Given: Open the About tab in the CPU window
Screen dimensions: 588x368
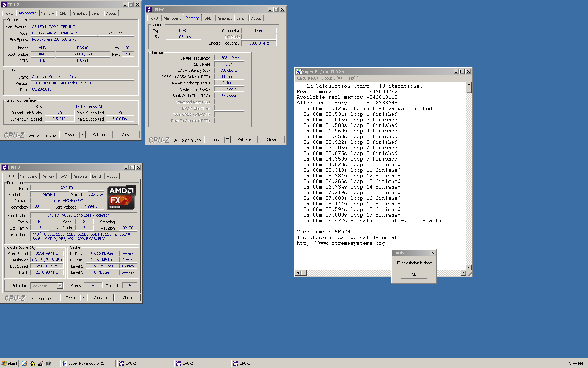Looking at the screenshot, I should pos(112,176).
